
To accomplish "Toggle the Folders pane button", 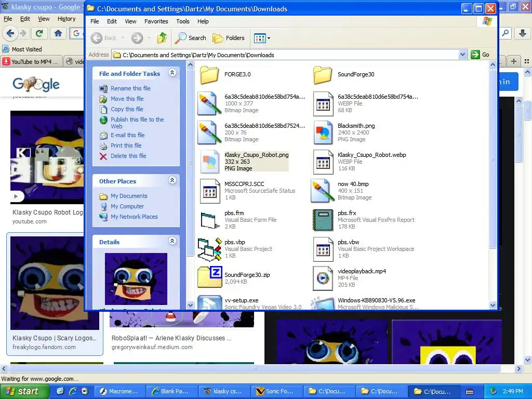I will (x=229, y=38).
